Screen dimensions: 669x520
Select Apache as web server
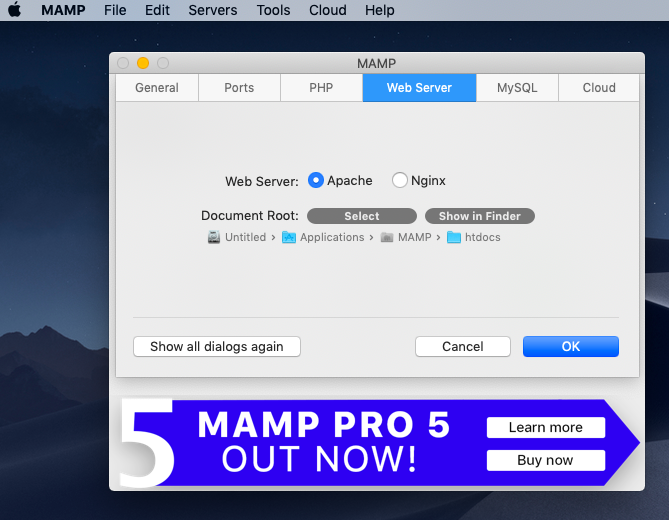(316, 181)
